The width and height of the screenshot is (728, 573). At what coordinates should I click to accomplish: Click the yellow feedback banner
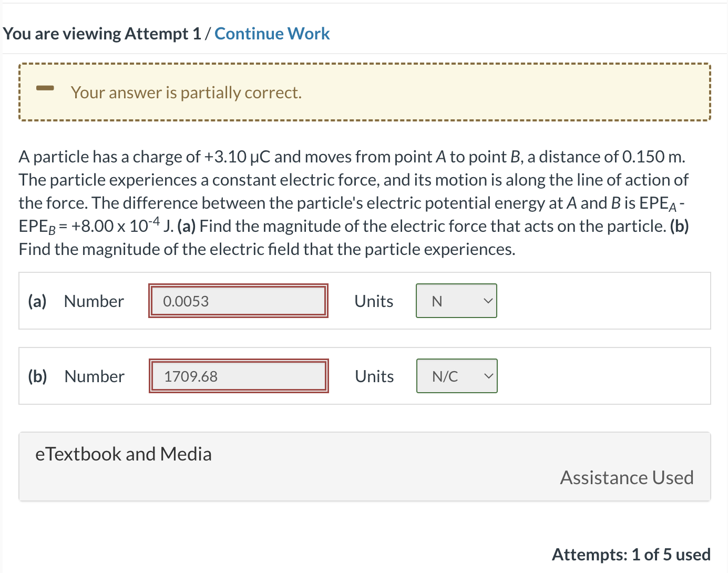point(364,92)
